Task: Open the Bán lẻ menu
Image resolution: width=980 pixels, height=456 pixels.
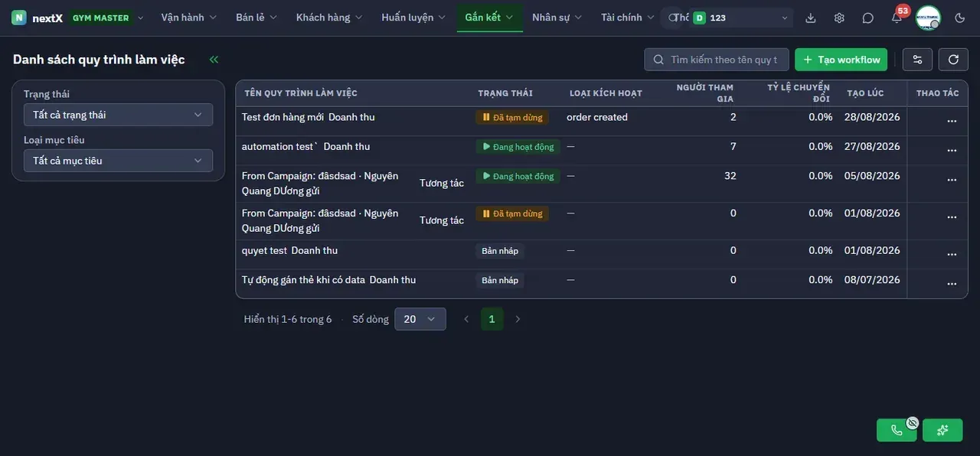Action: click(256, 18)
